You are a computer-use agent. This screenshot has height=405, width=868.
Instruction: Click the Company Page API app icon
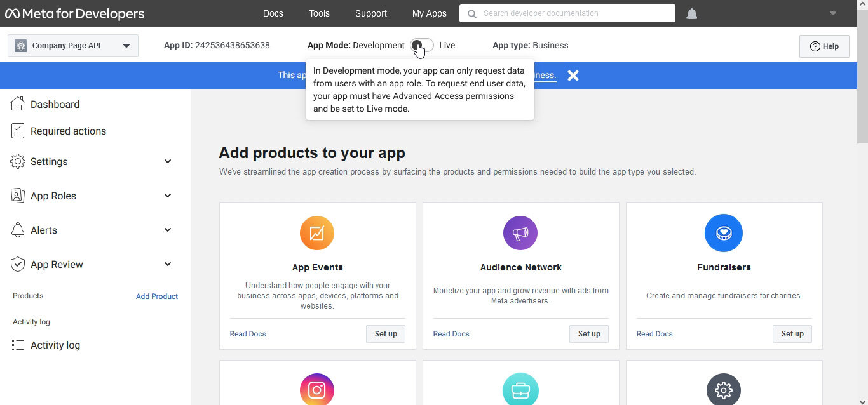pos(21,46)
